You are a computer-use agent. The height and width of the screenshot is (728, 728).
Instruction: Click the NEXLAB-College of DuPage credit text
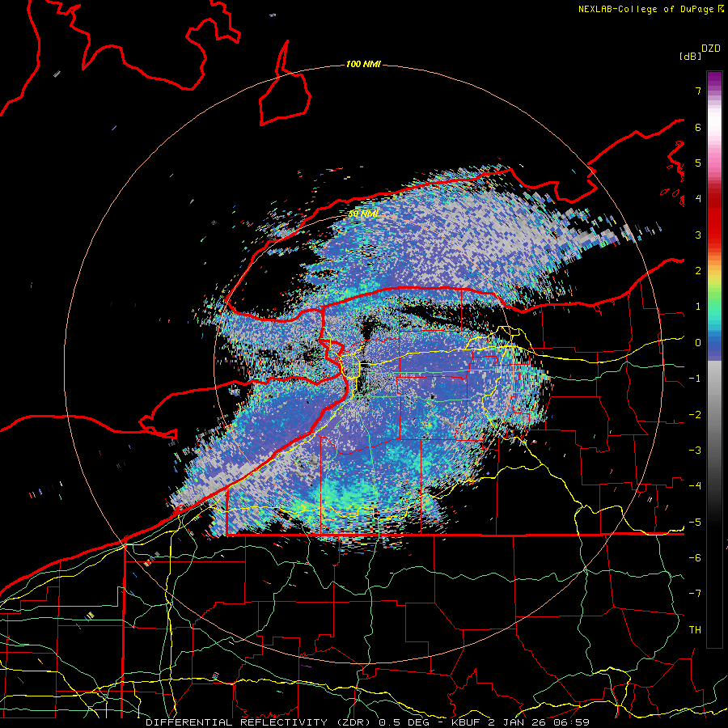point(647,9)
